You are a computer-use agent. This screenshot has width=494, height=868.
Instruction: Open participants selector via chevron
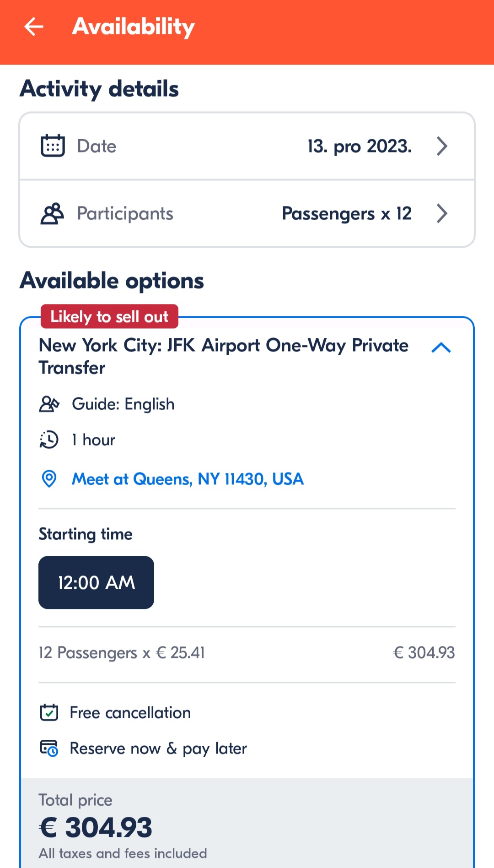[441, 213]
